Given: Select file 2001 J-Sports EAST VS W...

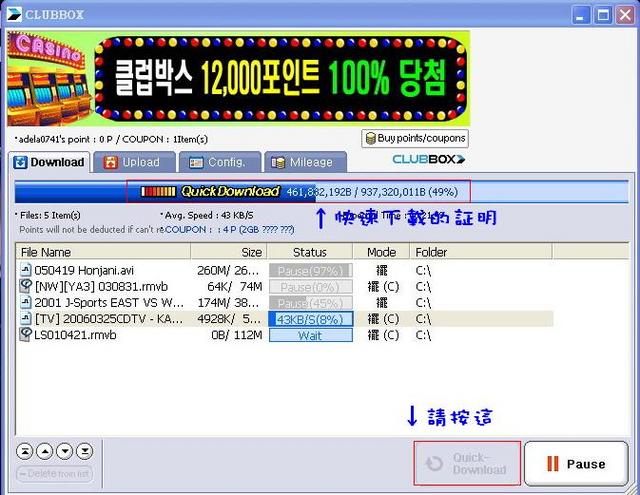Looking at the screenshot, I should pyautogui.click(x=109, y=302).
